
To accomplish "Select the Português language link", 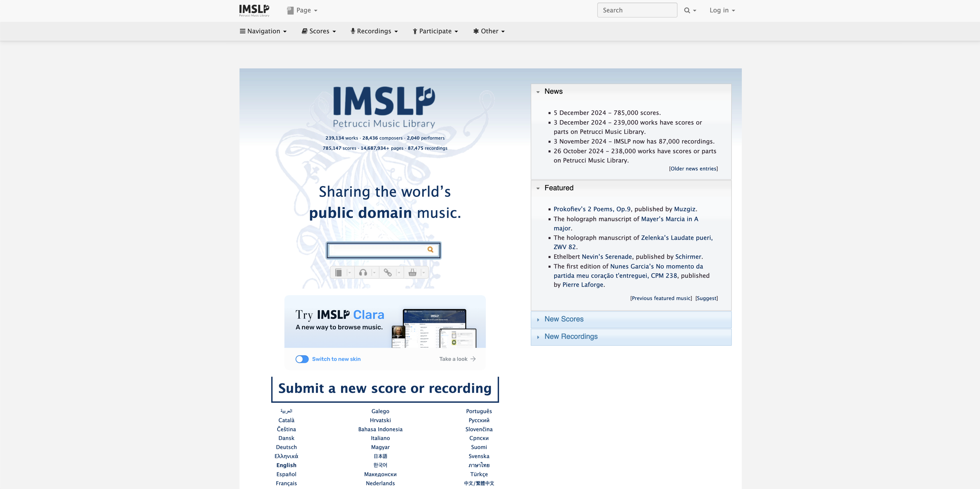I will click(479, 411).
